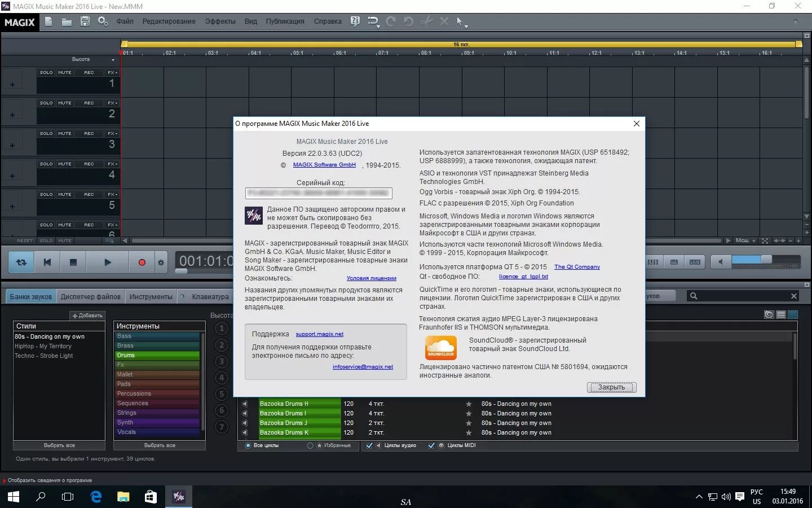Click the LIVE mode icon

coord(695,262)
